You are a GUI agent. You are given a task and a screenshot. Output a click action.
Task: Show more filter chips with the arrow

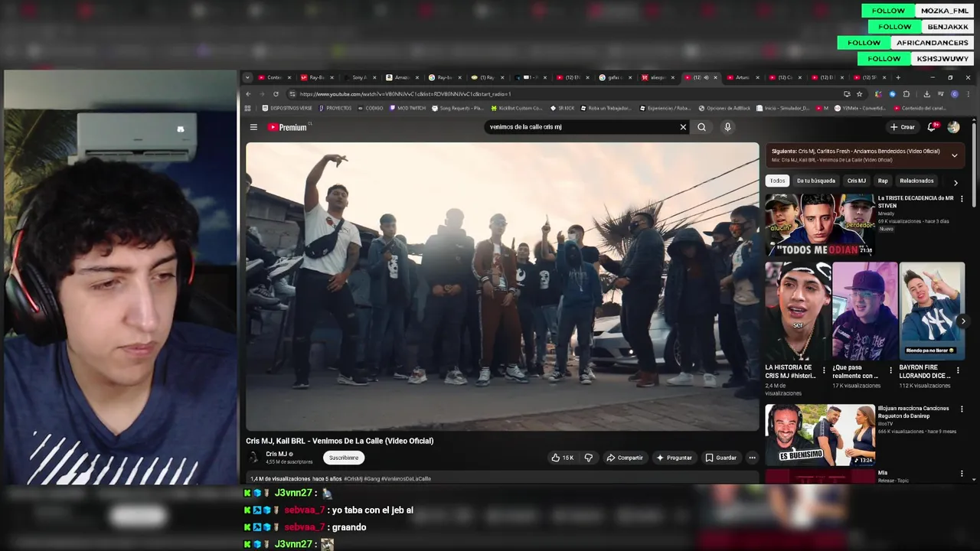click(x=955, y=182)
